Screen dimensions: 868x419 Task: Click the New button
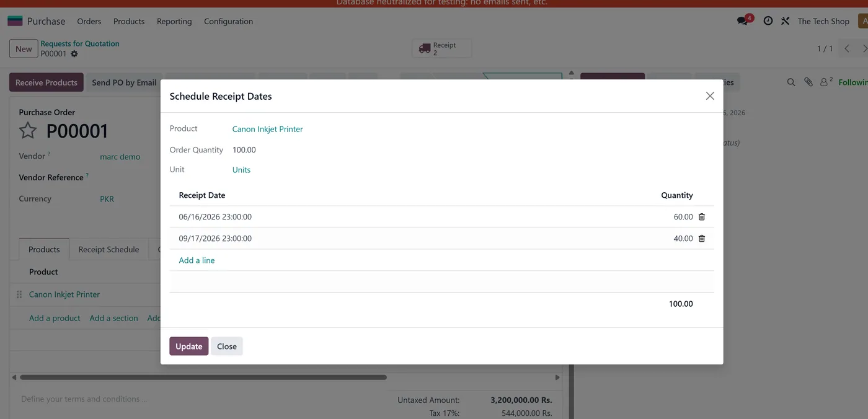(x=24, y=49)
